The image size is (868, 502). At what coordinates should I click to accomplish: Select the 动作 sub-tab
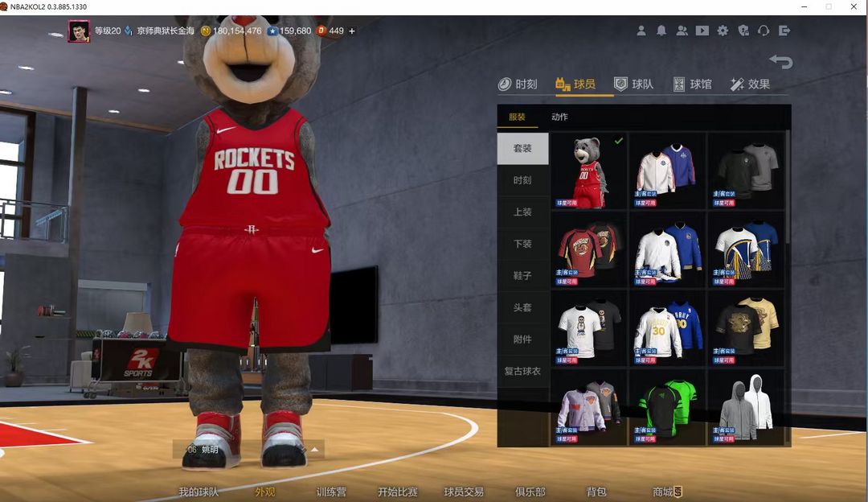pos(559,117)
